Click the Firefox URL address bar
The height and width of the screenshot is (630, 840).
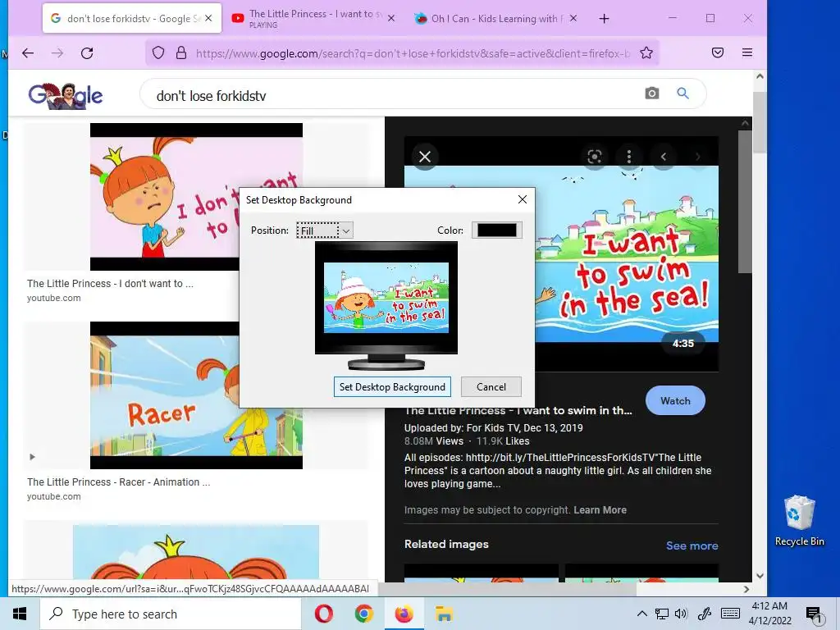[413, 53]
